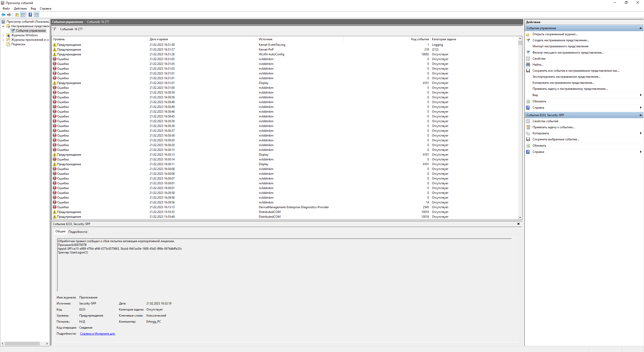Open the Копировать submenu arrow in the actions pane
Image resolution: width=644 pixels, height=352 pixels.
[640, 133]
